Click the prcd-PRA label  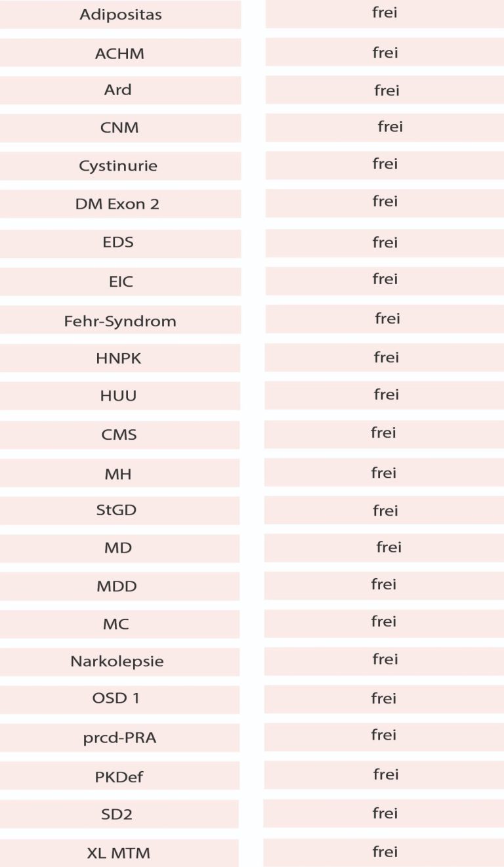click(119, 738)
